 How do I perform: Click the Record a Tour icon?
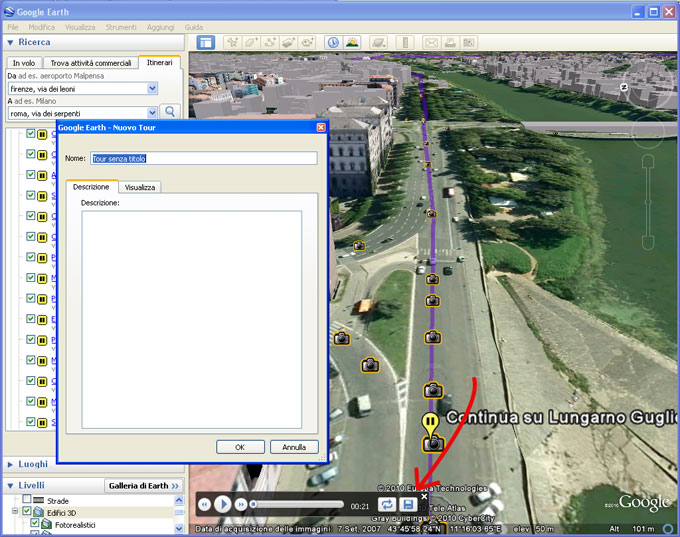tap(308, 43)
